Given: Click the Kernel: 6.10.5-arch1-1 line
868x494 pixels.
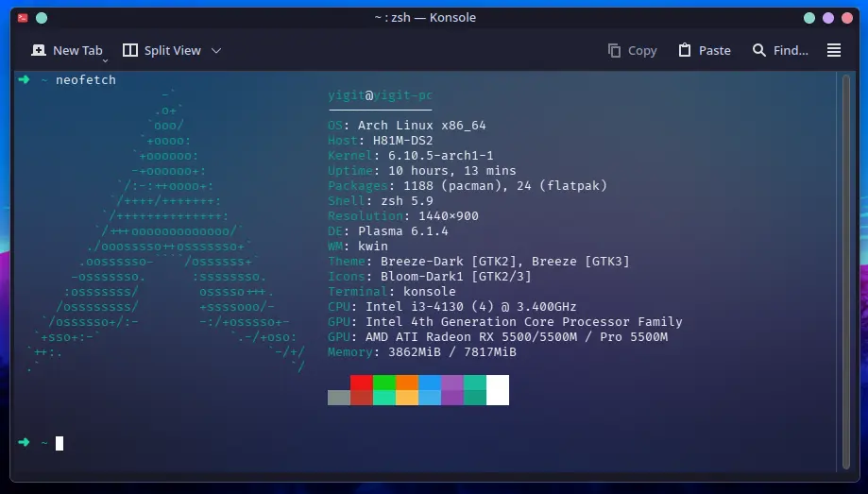Looking at the screenshot, I should pyautogui.click(x=410, y=156).
